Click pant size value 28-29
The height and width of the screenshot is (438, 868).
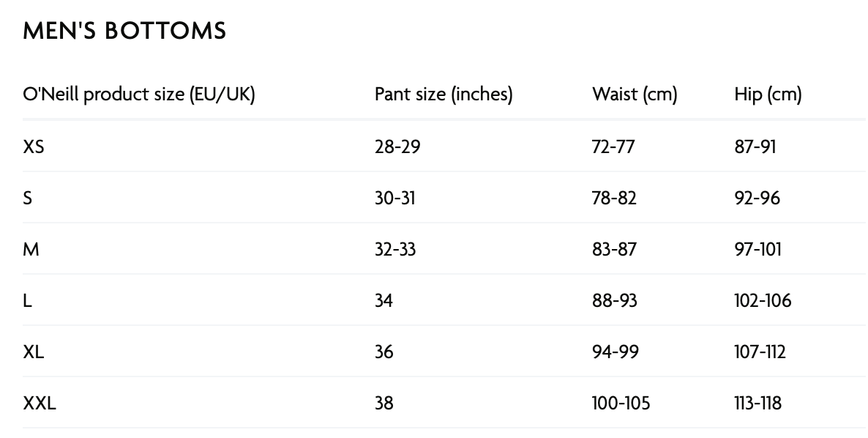pos(397,146)
